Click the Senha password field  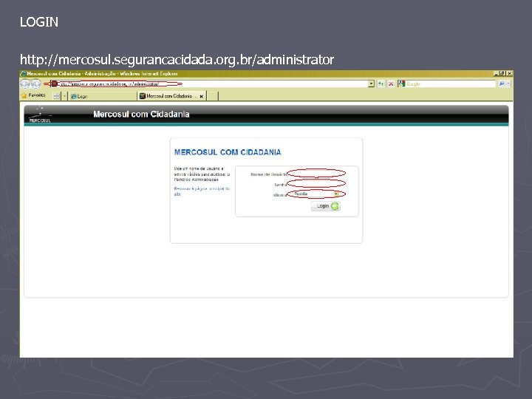tap(316, 184)
